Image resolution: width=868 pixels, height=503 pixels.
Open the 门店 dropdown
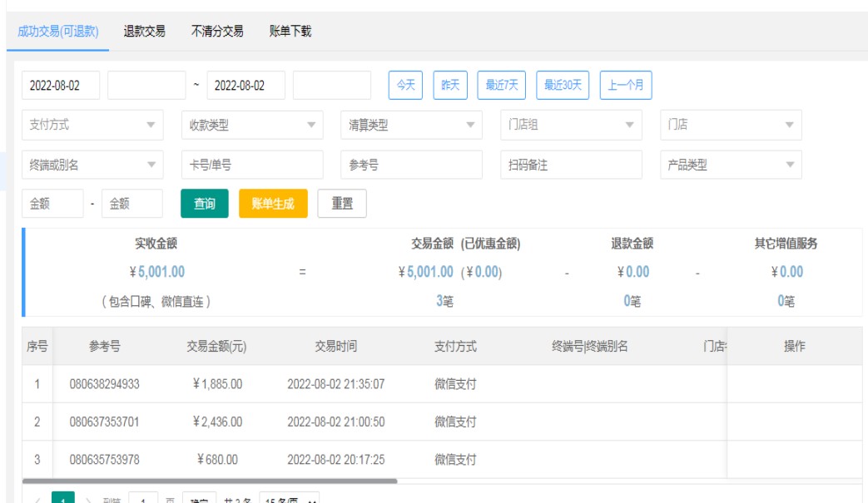click(731, 125)
